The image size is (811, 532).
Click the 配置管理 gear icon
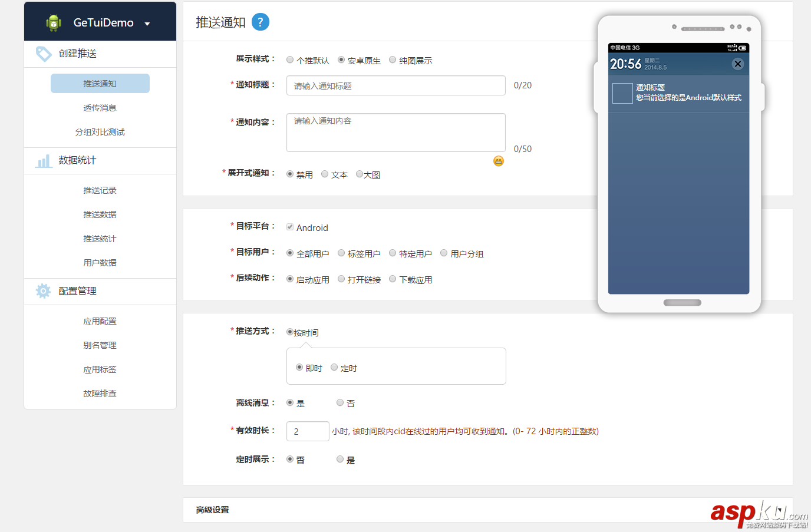(x=43, y=290)
